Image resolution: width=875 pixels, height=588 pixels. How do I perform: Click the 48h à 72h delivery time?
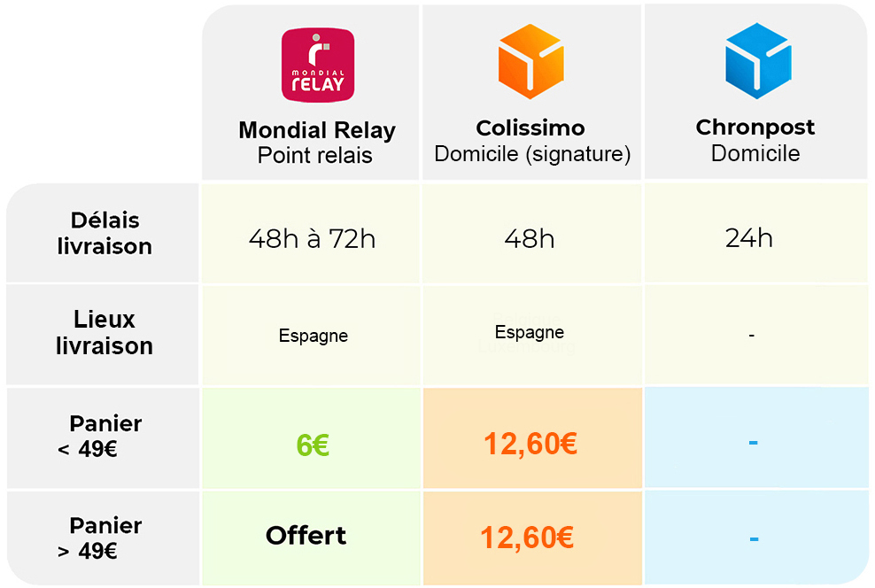(312, 239)
